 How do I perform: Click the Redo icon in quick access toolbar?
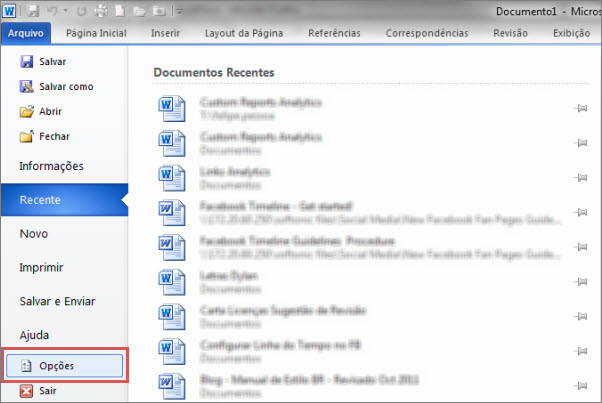click(x=81, y=11)
